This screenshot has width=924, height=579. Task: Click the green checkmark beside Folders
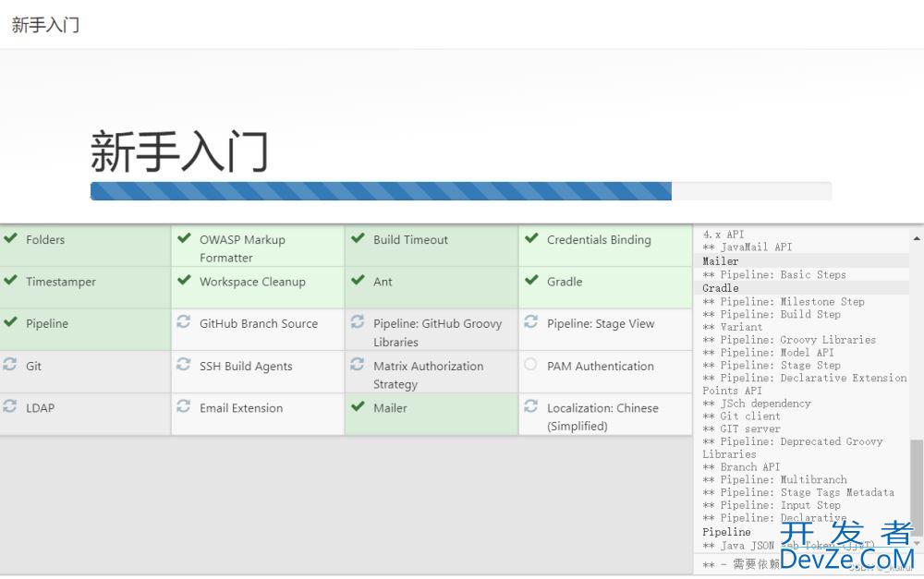pyautogui.click(x=10, y=238)
